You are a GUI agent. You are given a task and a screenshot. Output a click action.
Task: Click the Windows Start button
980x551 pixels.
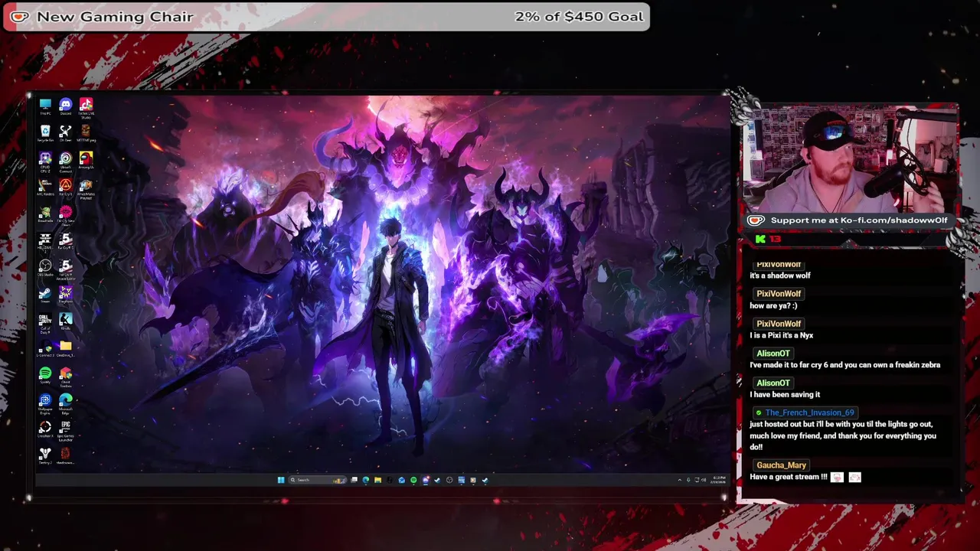pos(281,480)
